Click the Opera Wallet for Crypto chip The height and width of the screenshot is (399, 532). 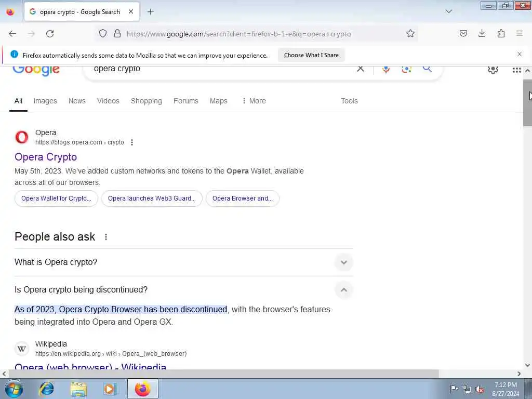[56, 198]
